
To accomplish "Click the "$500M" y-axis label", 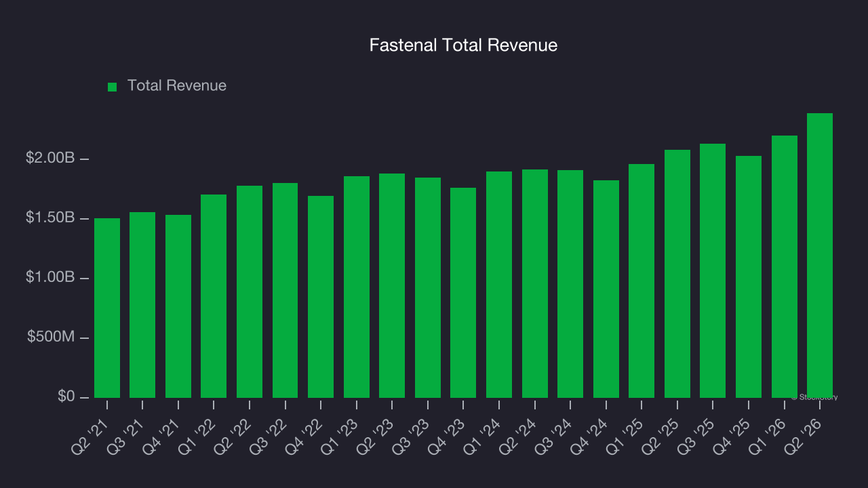I will point(51,337).
